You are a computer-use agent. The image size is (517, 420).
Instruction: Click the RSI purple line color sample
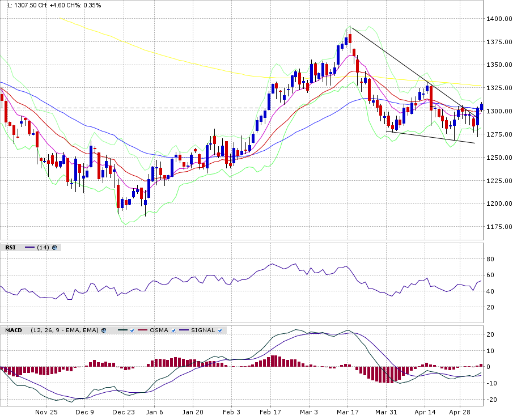[x=28, y=247]
